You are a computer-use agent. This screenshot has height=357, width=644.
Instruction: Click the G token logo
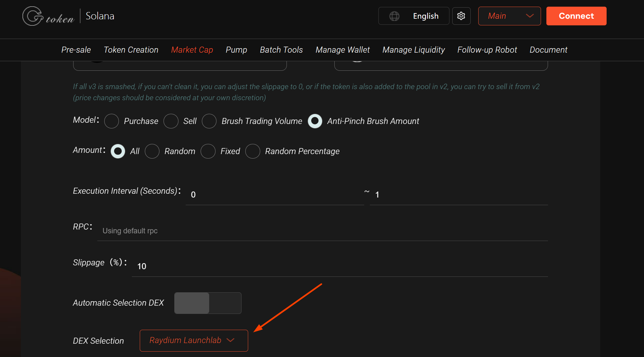pyautogui.click(x=48, y=16)
